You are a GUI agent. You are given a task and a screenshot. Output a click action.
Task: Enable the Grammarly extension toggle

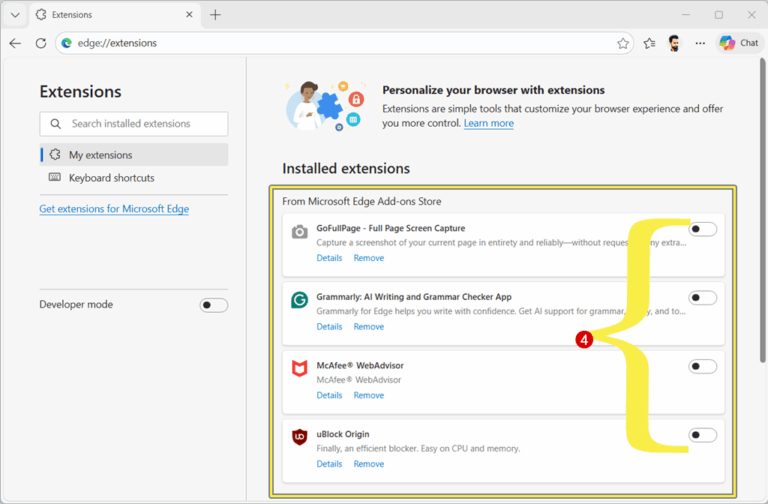pos(702,297)
